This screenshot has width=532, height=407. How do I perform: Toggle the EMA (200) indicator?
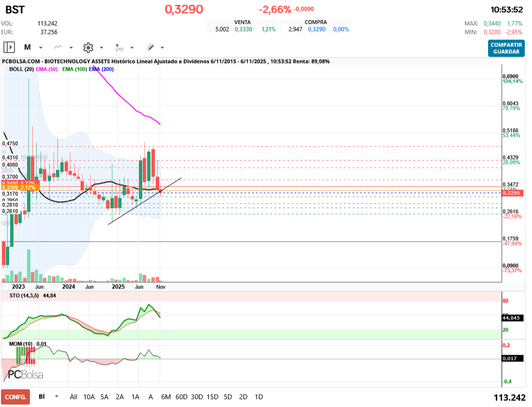coord(101,69)
